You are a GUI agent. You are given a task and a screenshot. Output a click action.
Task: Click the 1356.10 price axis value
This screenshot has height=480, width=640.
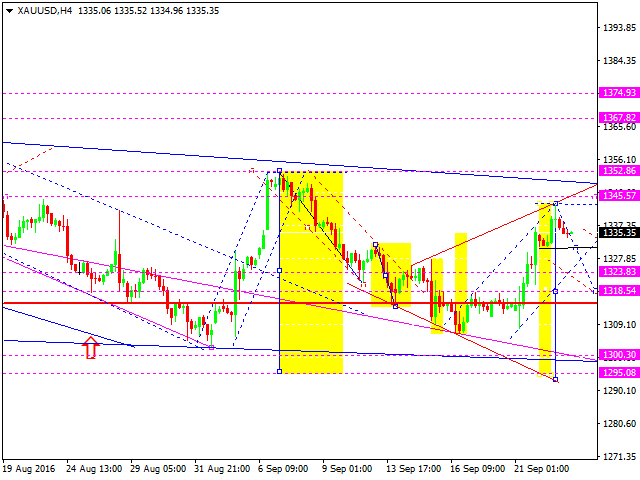[x=619, y=160]
